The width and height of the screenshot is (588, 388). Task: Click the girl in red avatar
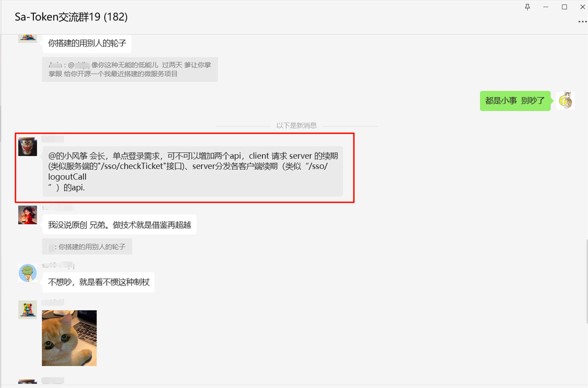coord(28,215)
